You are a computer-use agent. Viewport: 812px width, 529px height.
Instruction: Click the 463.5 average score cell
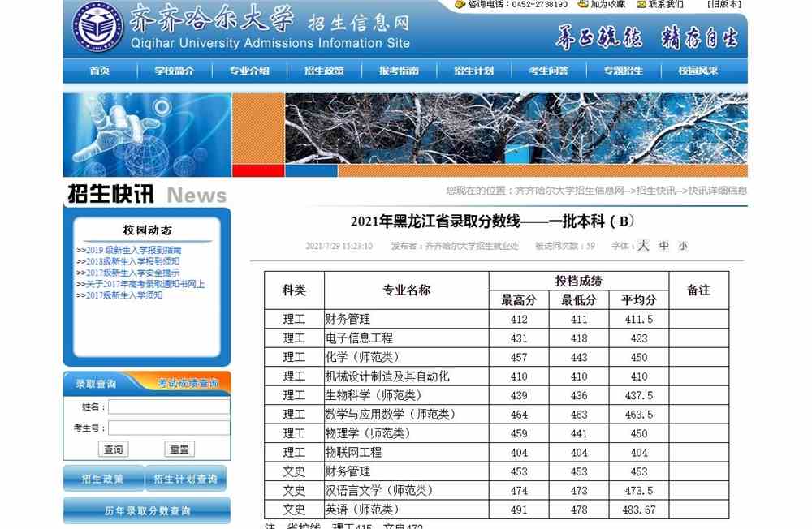(x=639, y=415)
